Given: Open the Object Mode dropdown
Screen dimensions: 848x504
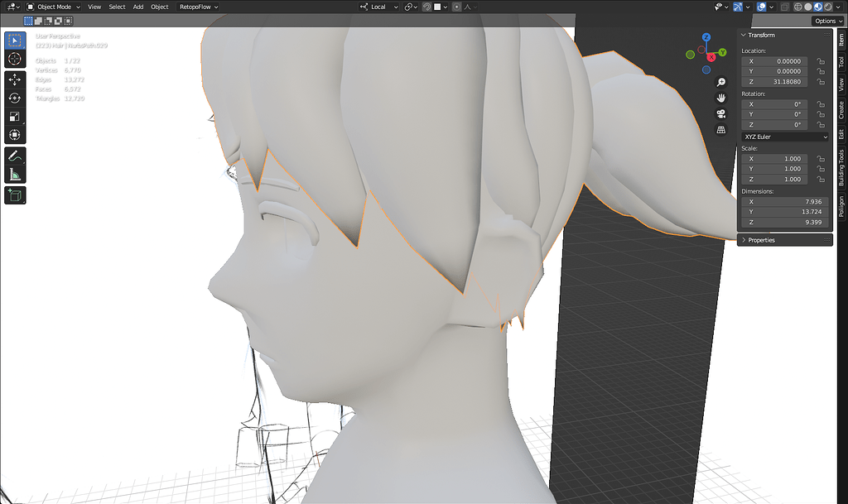Looking at the screenshot, I should pyautogui.click(x=54, y=7).
